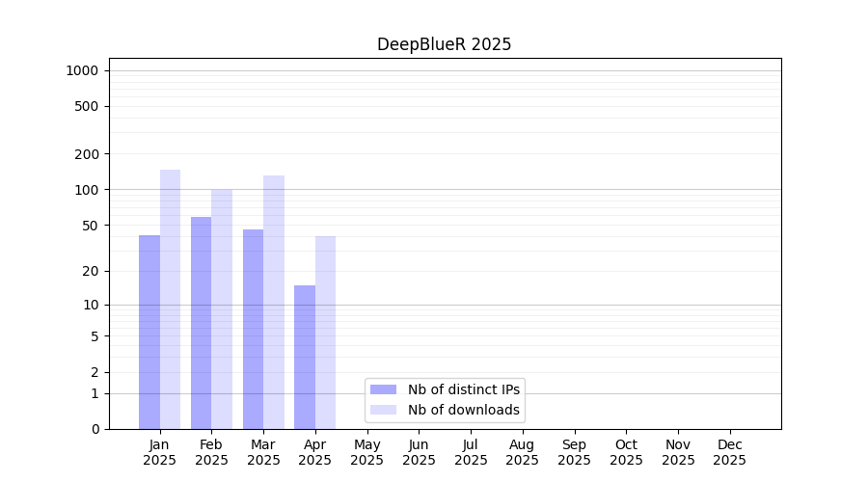Click April's downloads bar
The width and height of the screenshot is (868, 482).
(x=325, y=333)
